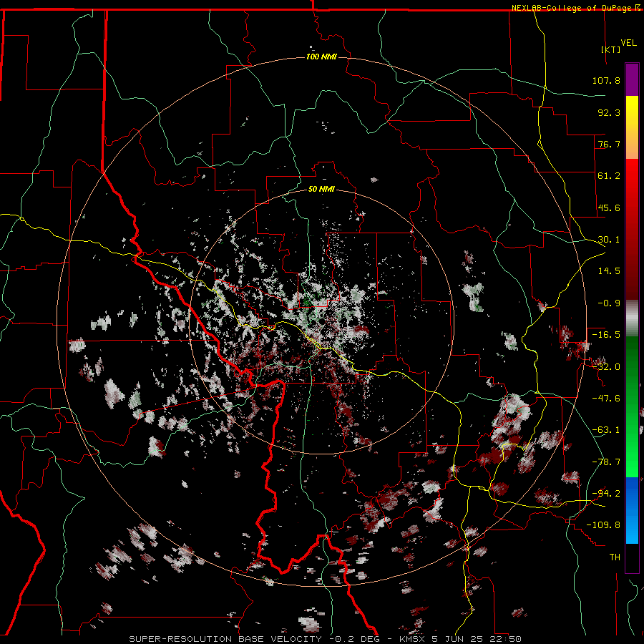
Task: Click the -0.9 velocity scale value
Action: coord(609,303)
